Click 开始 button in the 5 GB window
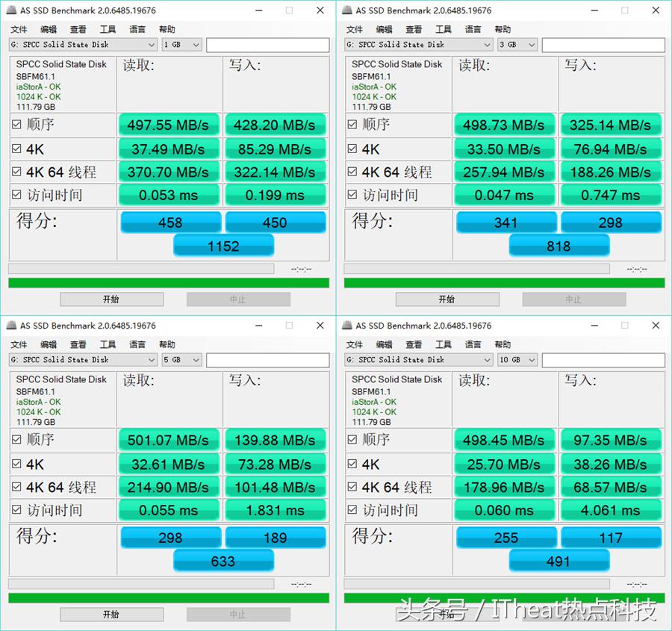The height and width of the screenshot is (631, 672). 111,615
